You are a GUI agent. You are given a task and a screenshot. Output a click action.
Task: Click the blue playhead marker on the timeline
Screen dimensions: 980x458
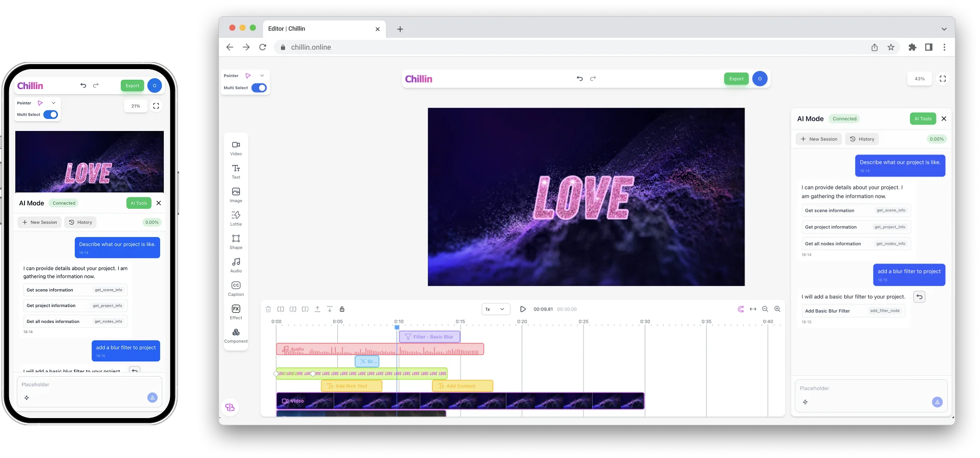click(397, 327)
